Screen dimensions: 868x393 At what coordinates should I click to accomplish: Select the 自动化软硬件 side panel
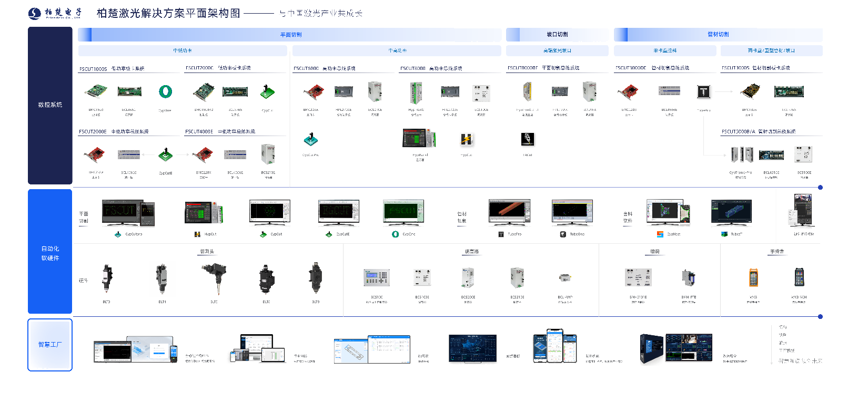[50, 253]
